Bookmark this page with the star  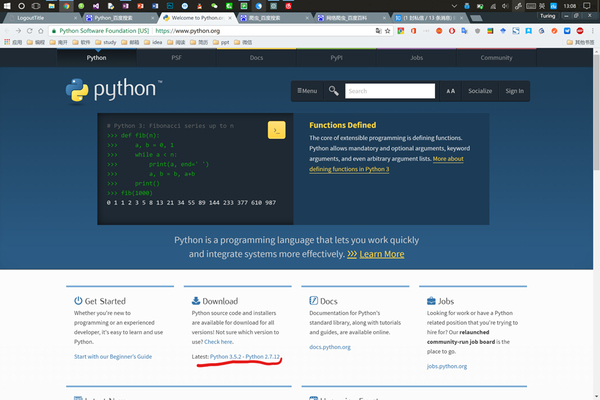(x=388, y=31)
